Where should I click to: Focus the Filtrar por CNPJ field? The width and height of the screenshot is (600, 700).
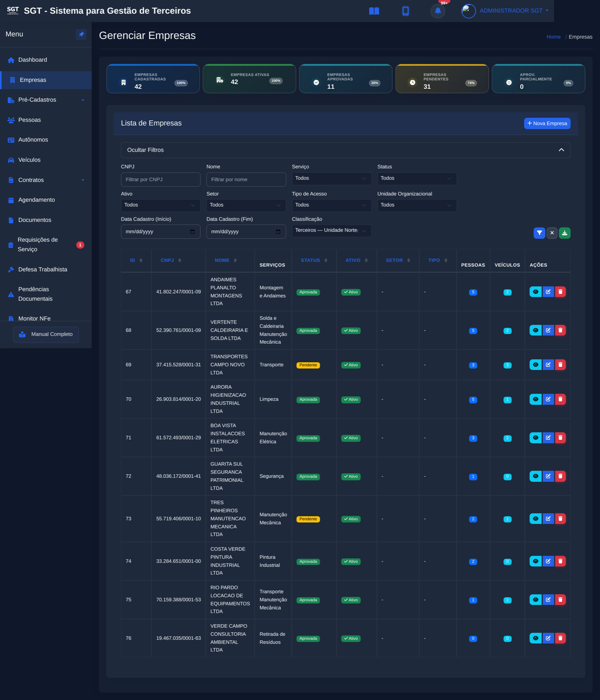coord(161,180)
